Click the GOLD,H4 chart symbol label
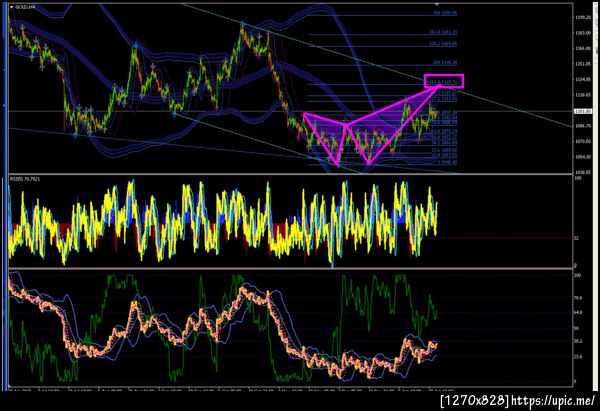This screenshot has width=600, height=411. (x=25, y=7)
